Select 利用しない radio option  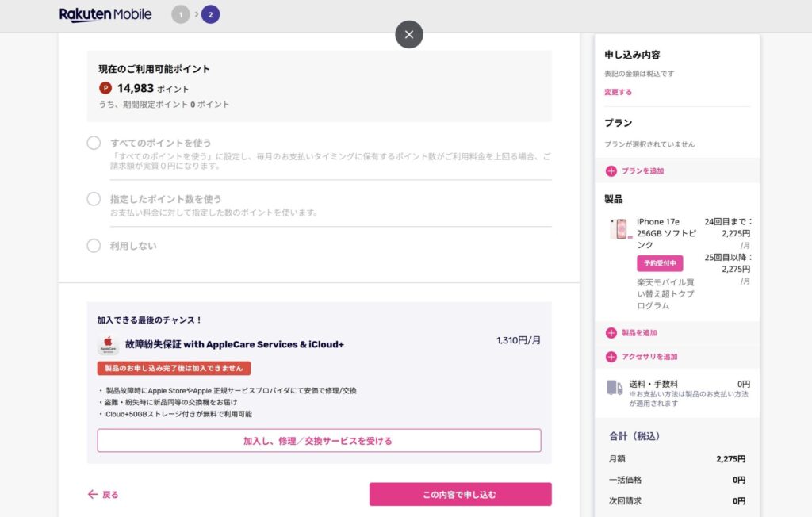pos(94,246)
